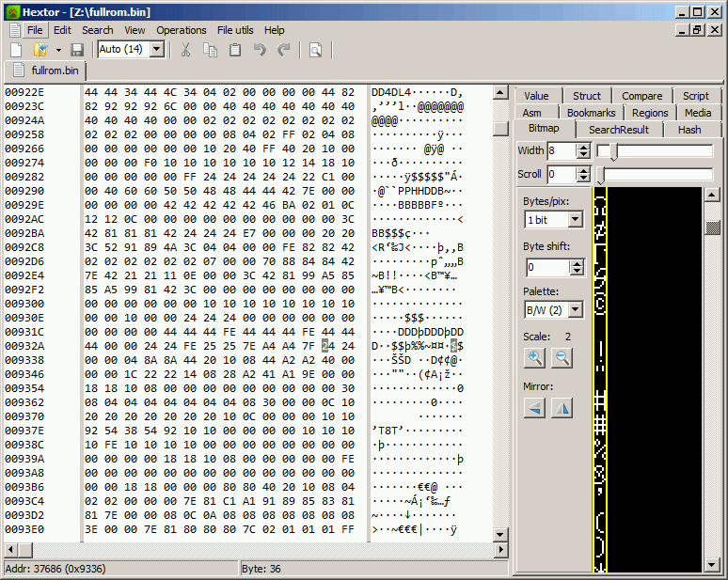Open the Palette B/W (2) dropdown

576,309
